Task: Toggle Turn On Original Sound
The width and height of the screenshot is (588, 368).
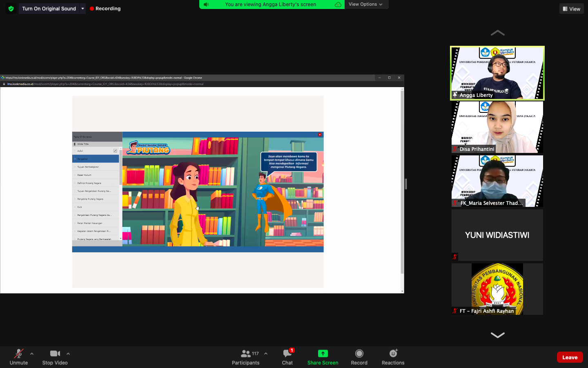Action: [x=49, y=8]
